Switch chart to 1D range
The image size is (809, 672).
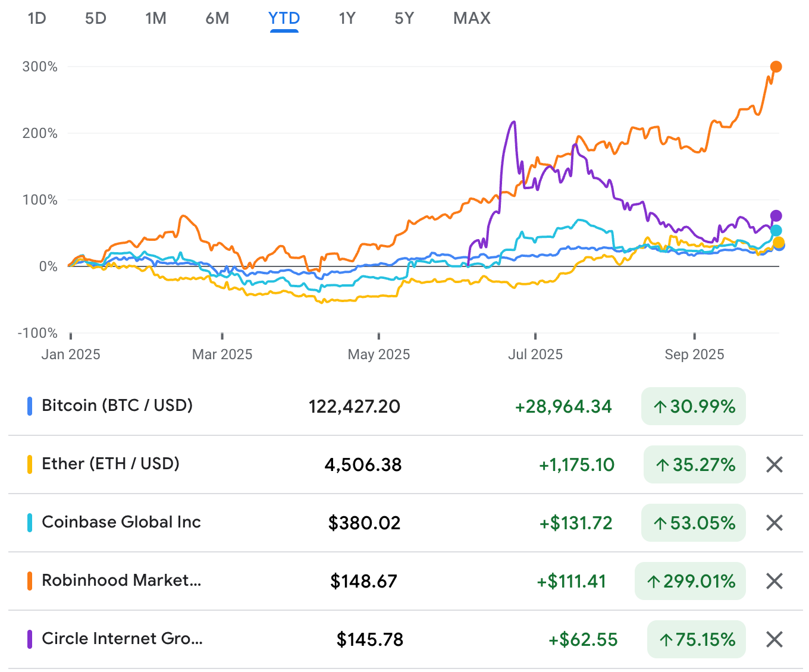click(37, 18)
